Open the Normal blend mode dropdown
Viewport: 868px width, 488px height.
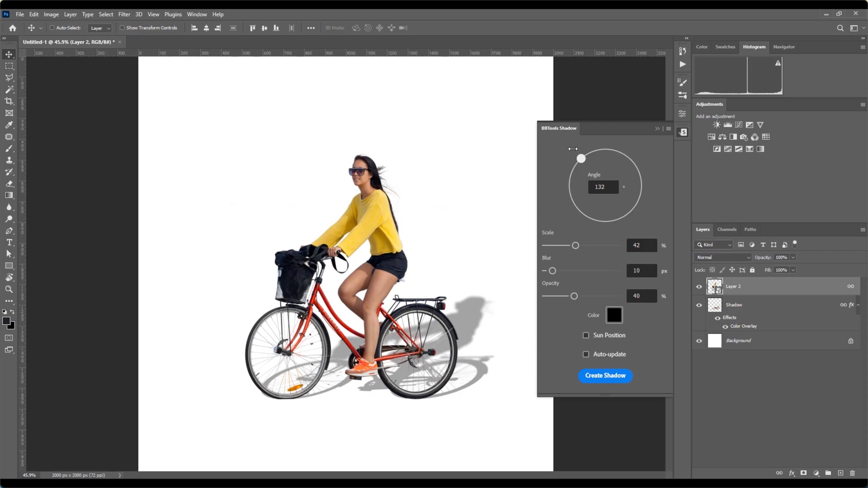722,257
